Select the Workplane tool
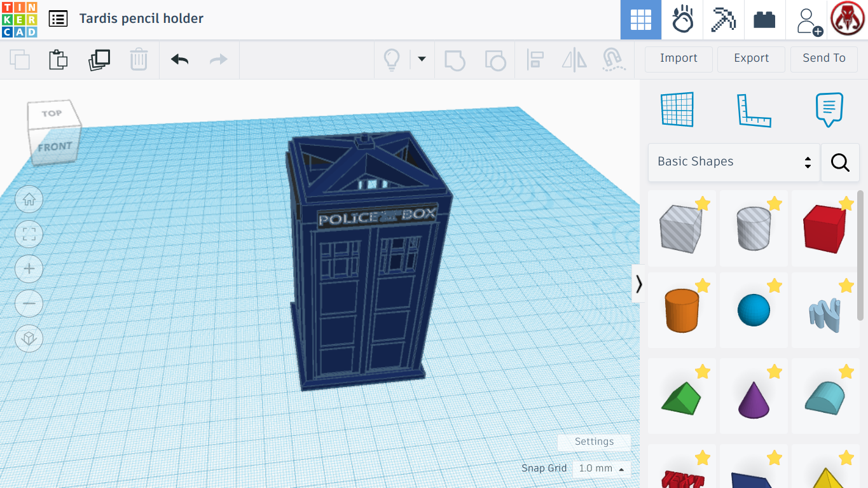868x488 pixels. tap(677, 109)
